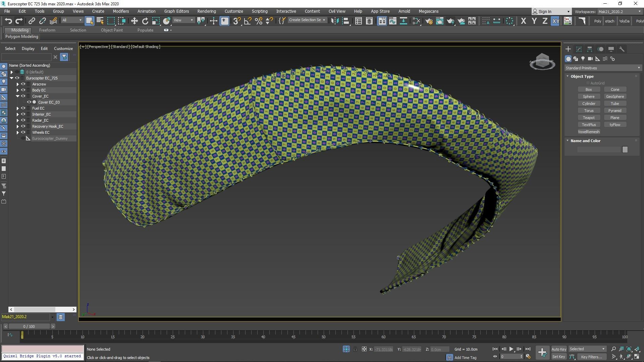Toggle Auto Key animation mode
The image size is (644, 362).
pos(558,349)
